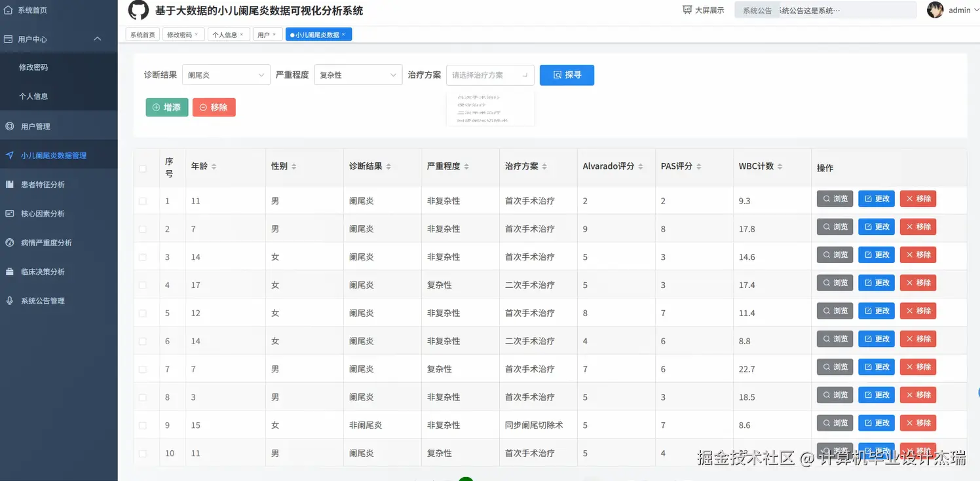Check the checkbox for row 2

[x=143, y=229]
